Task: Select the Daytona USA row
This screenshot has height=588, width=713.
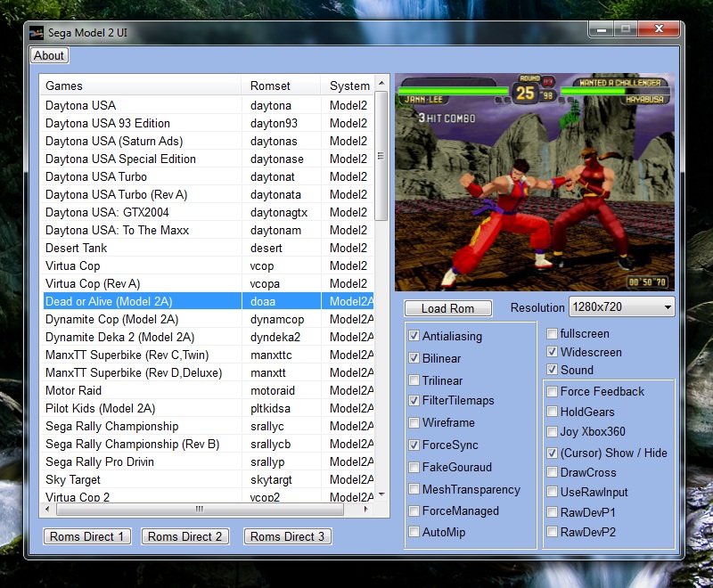Action: click(x=207, y=105)
